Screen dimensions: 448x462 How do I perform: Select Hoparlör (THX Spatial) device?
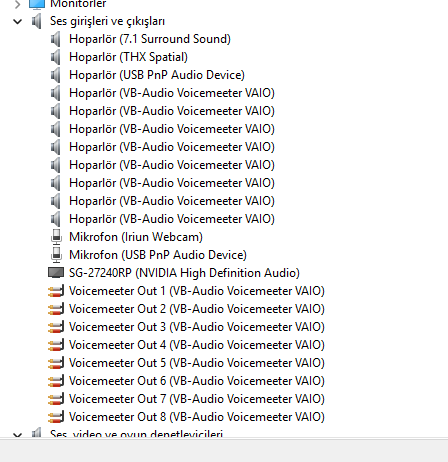tap(128, 57)
